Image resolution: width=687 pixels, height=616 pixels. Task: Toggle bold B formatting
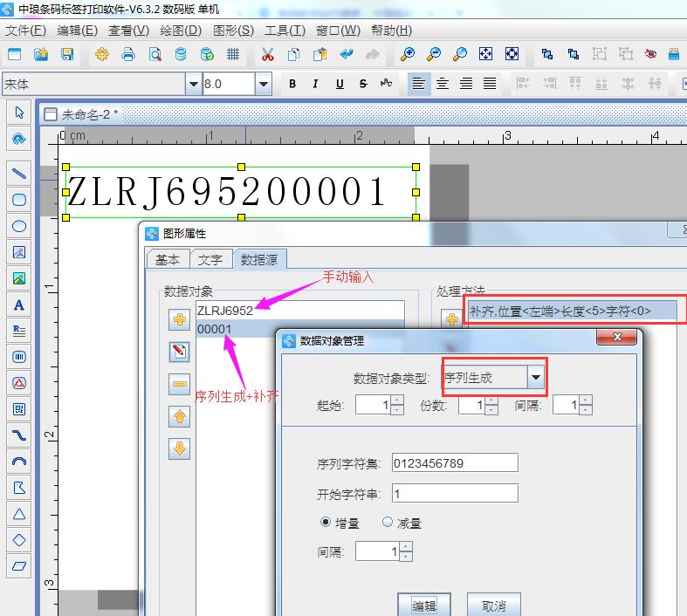pos(292,83)
